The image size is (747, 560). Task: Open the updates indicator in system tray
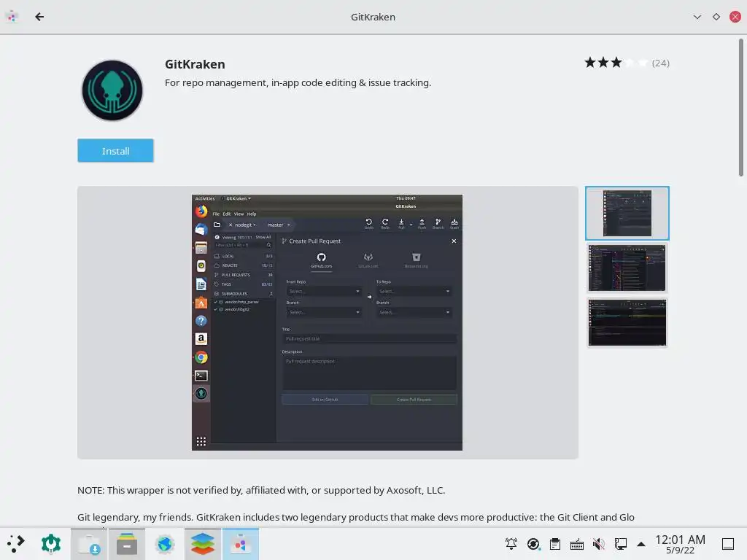pyautogui.click(x=533, y=544)
